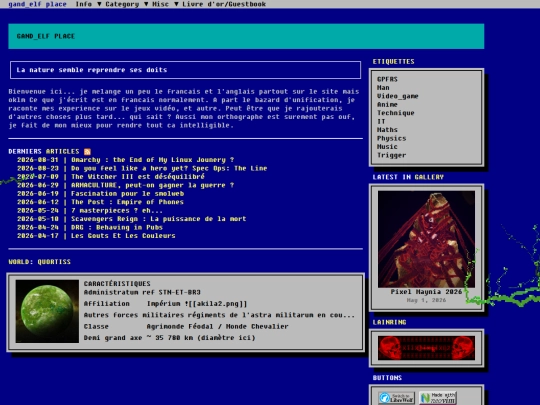
Task: Open article Omarchy : the End of My Linux Jounery
Action: (152, 160)
